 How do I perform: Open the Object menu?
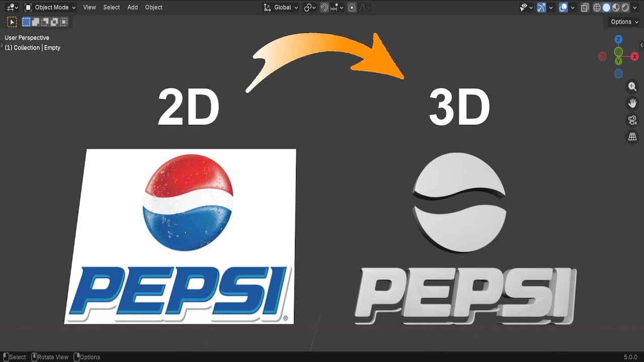(153, 7)
